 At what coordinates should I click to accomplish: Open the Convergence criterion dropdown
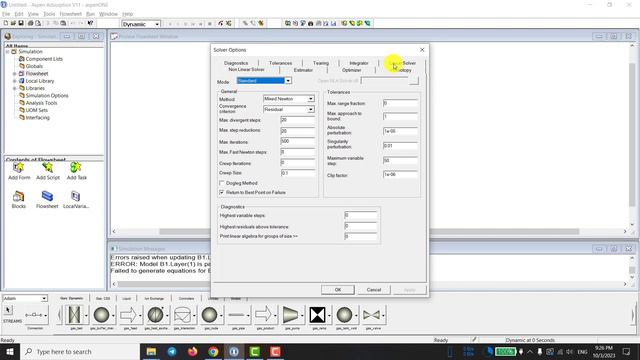click(311, 109)
